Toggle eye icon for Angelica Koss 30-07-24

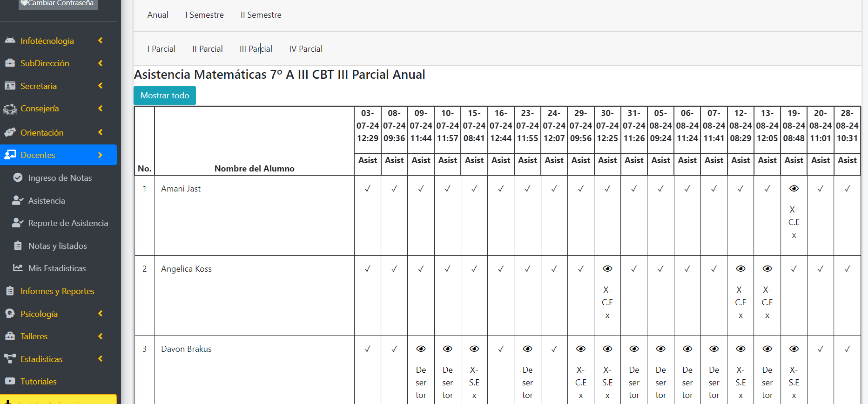pyautogui.click(x=607, y=269)
